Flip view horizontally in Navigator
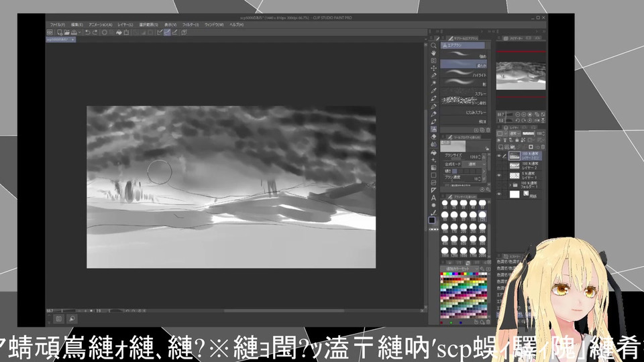 537,121
